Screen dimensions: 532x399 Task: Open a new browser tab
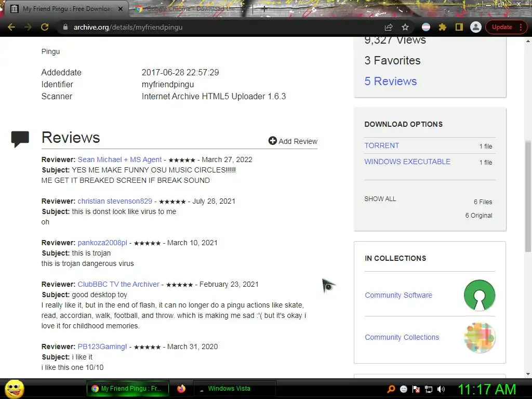pos(264,9)
